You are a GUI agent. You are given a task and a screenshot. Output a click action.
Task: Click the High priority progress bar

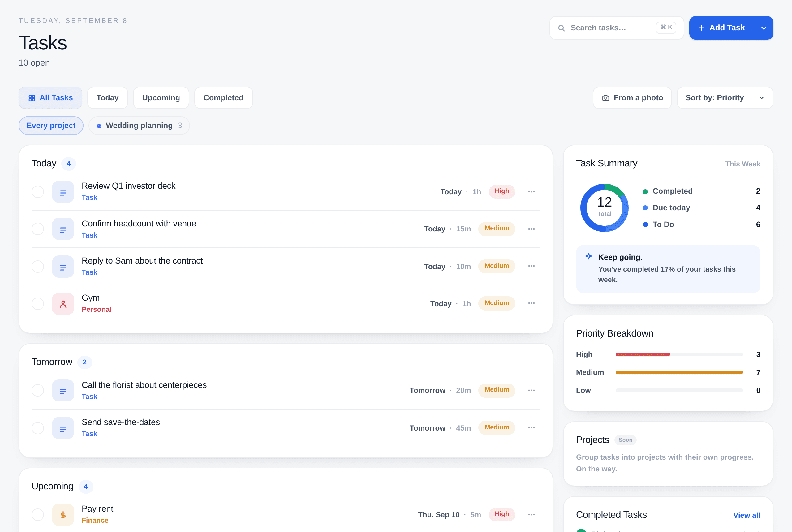[x=679, y=354]
